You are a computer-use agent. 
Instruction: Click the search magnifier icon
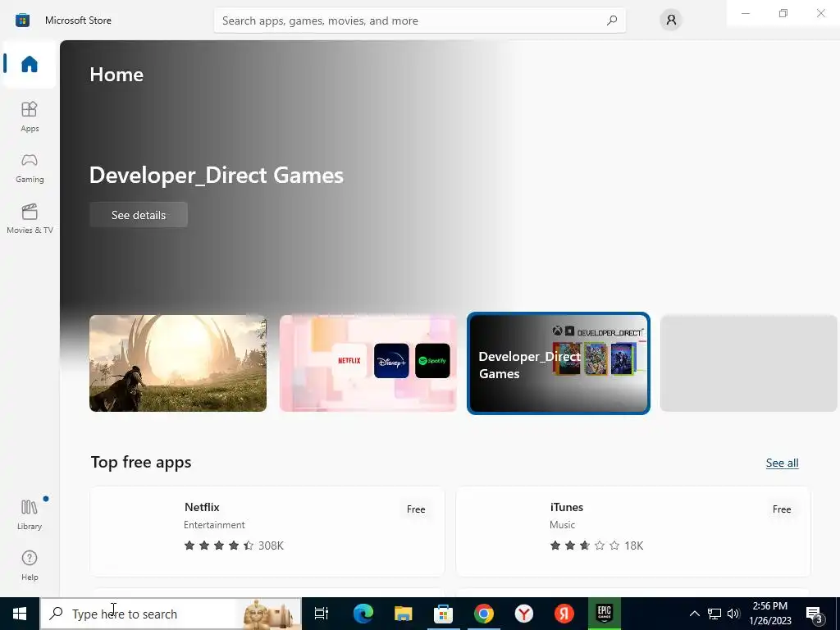click(x=612, y=21)
